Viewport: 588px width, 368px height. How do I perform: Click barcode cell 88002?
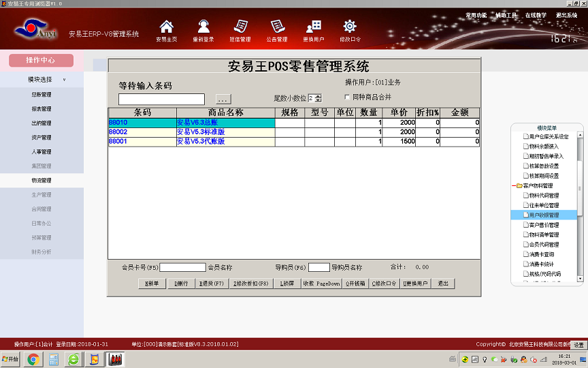(142, 132)
